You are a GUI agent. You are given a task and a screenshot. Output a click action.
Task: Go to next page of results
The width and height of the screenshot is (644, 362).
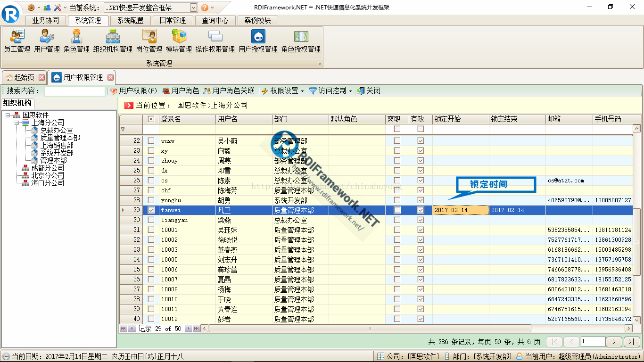tap(614, 342)
